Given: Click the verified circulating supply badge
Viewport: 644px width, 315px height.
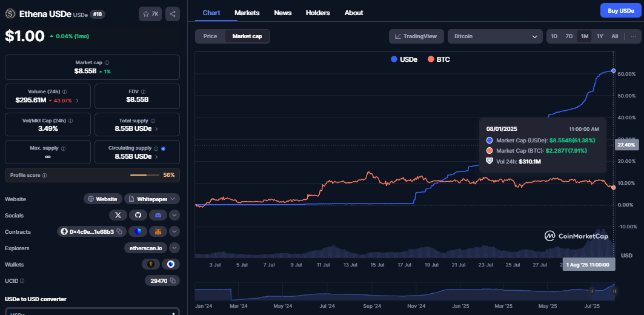Looking at the screenshot, I should coord(164,148).
